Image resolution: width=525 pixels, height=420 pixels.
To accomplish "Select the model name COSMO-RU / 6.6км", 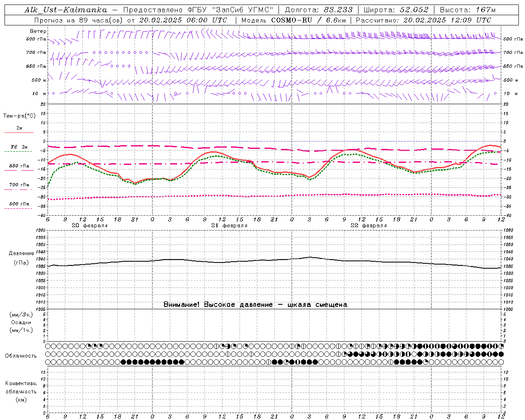I will 309,20.
